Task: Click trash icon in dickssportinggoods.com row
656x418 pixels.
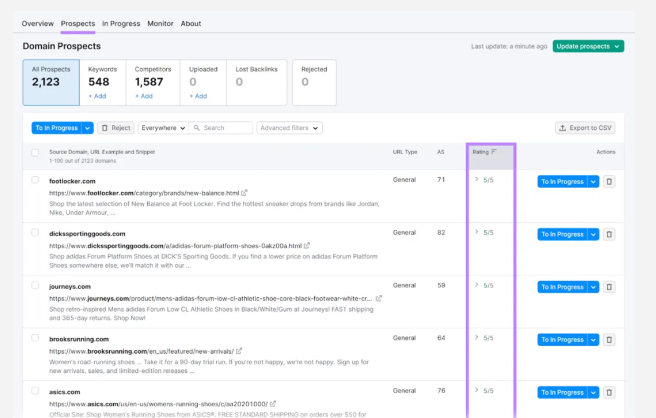Action: pos(609,234)
